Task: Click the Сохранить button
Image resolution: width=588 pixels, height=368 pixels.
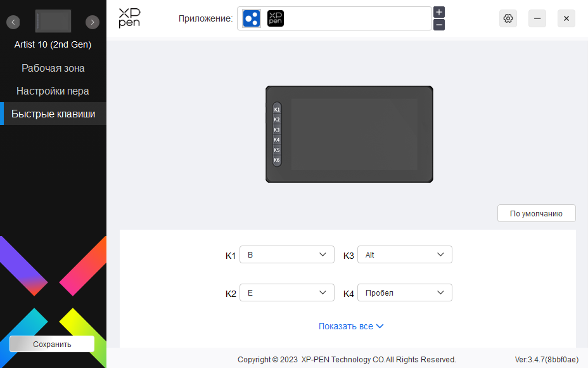Action: coord(52,344)
